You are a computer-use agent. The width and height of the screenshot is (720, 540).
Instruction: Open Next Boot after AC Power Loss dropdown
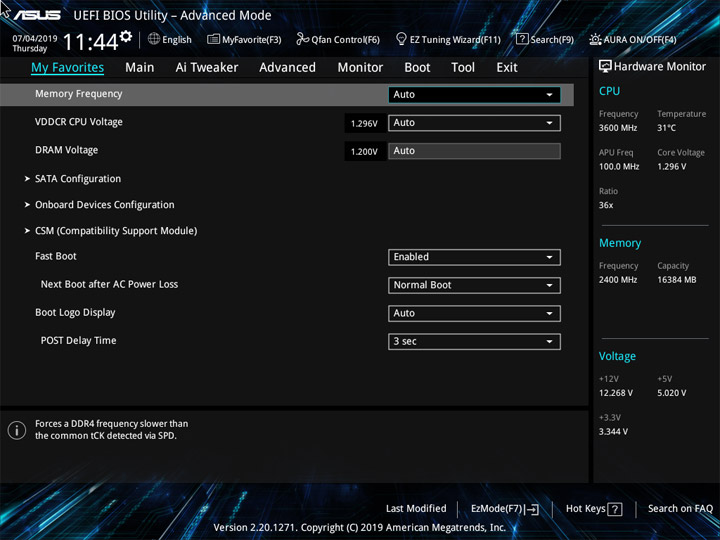[x=474, y=285]
